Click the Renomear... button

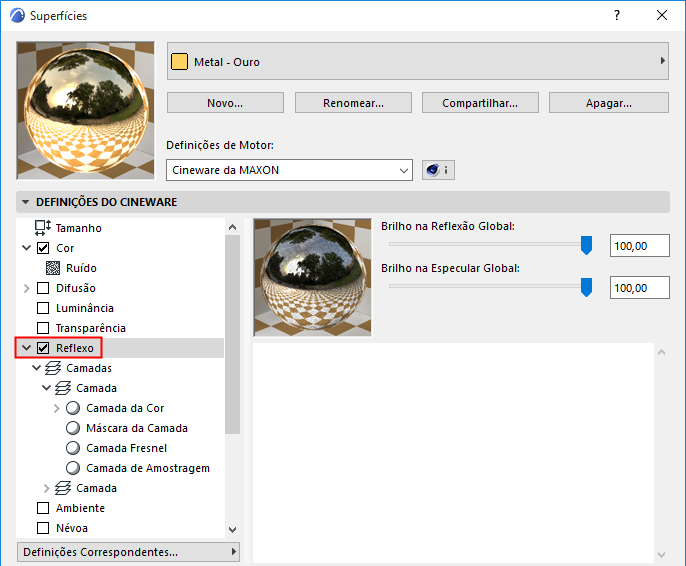pos(354,103)
